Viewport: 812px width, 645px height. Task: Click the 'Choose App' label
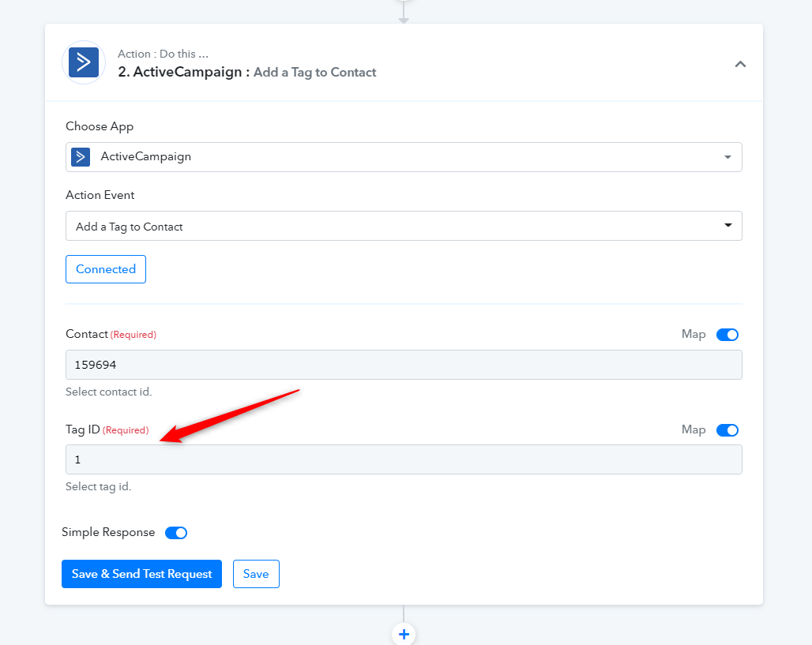tap(100, 126)
